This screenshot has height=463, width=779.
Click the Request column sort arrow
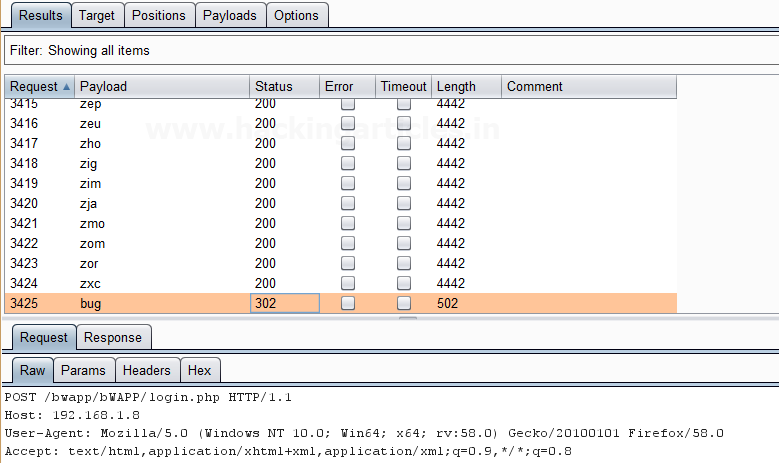pos(67,86)
